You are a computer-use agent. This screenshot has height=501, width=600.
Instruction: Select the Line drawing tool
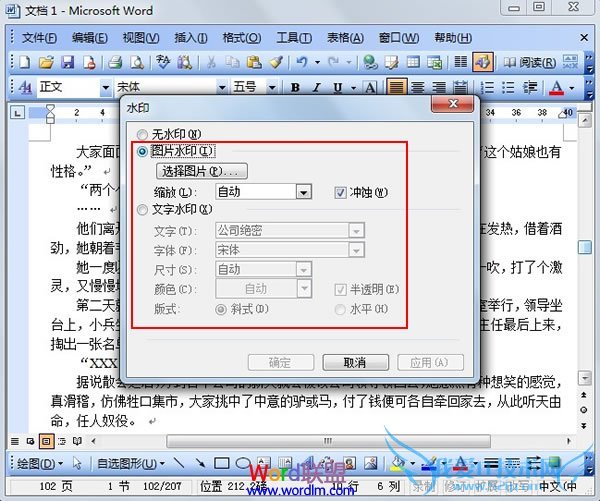pyautogui.click(x=178, y=463)
